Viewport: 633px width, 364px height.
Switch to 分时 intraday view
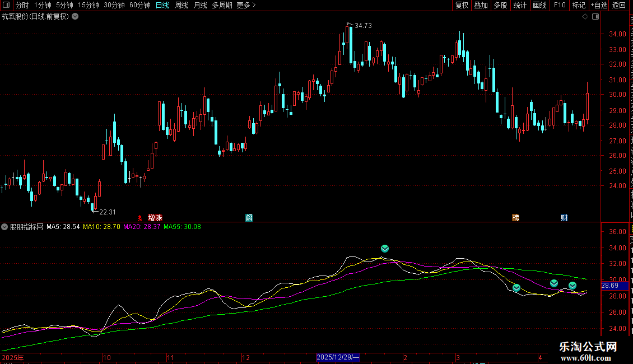[x=22, y=5]
